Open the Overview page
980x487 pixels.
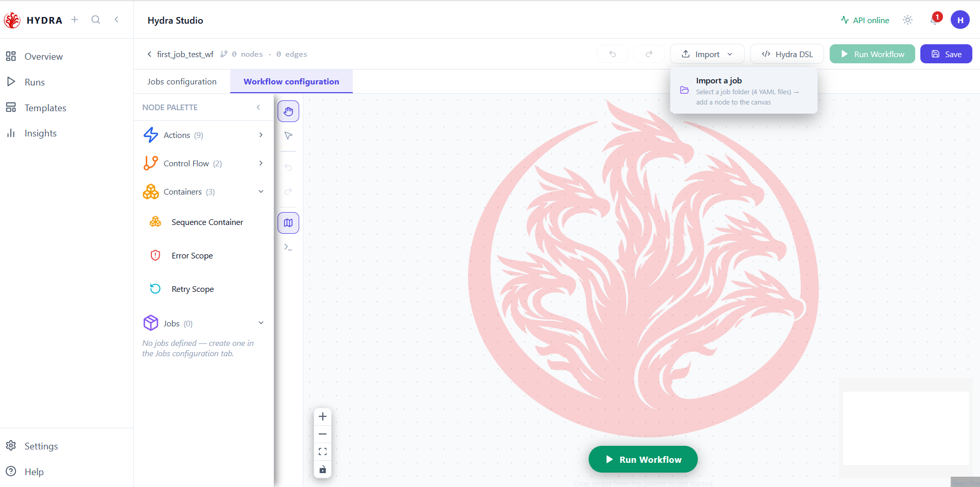coord(66,56)
